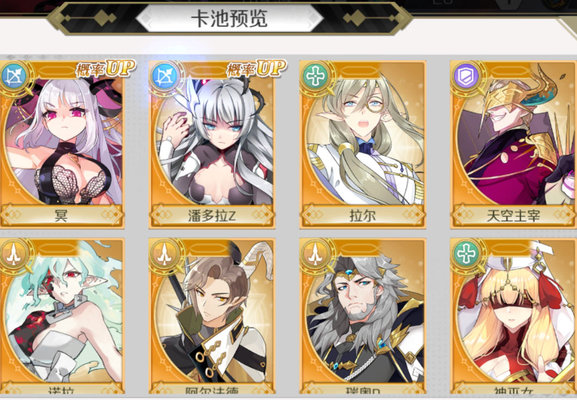577x400 pixels.
Task: Click the green cross healer icon on 拉尔
Action: 315,77
